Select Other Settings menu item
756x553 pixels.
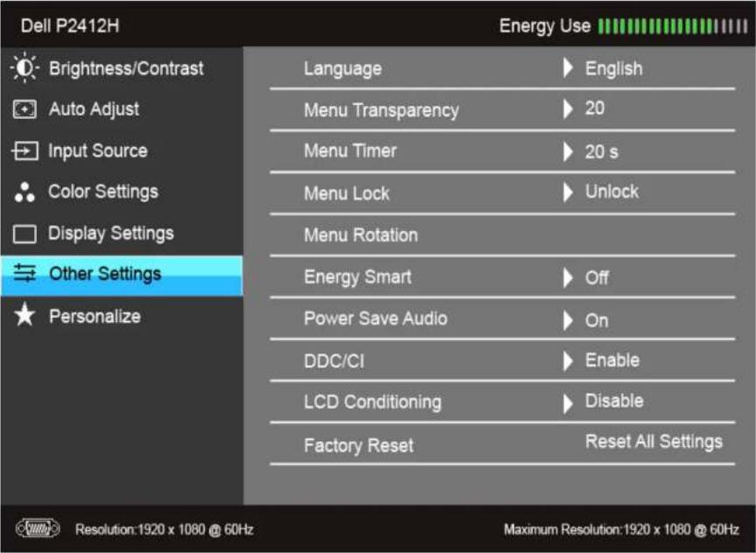pos(122,276)
